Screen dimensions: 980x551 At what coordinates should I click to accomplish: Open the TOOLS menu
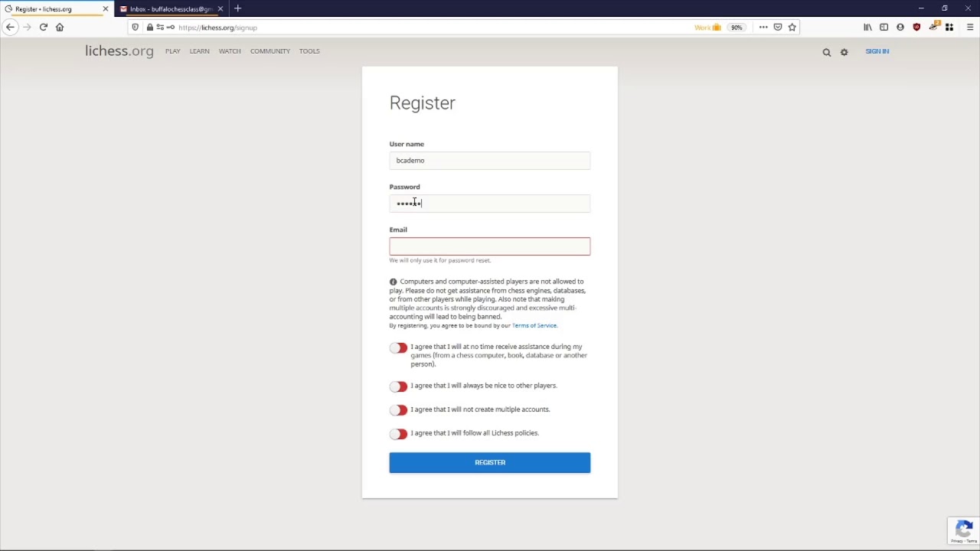click(309, 51)
